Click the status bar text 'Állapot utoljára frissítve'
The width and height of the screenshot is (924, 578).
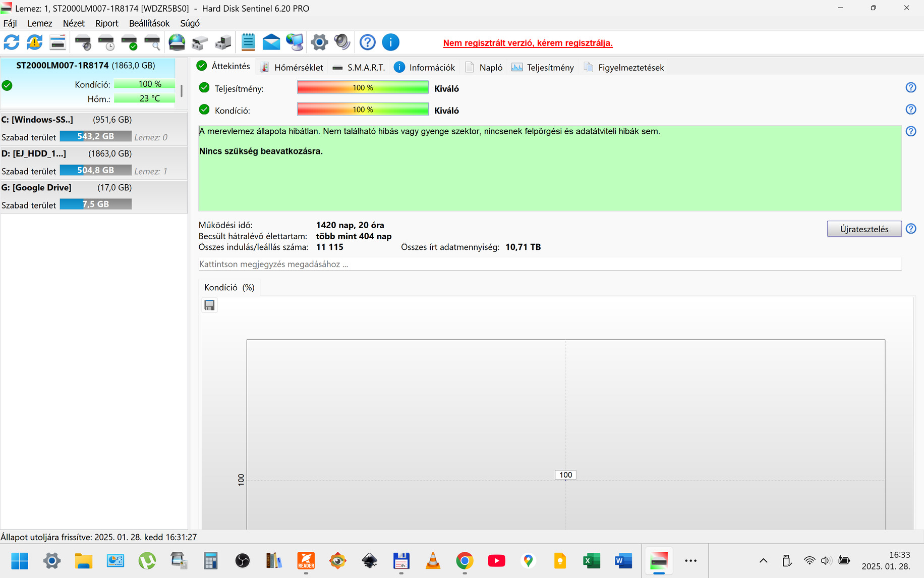click(99, 537)
